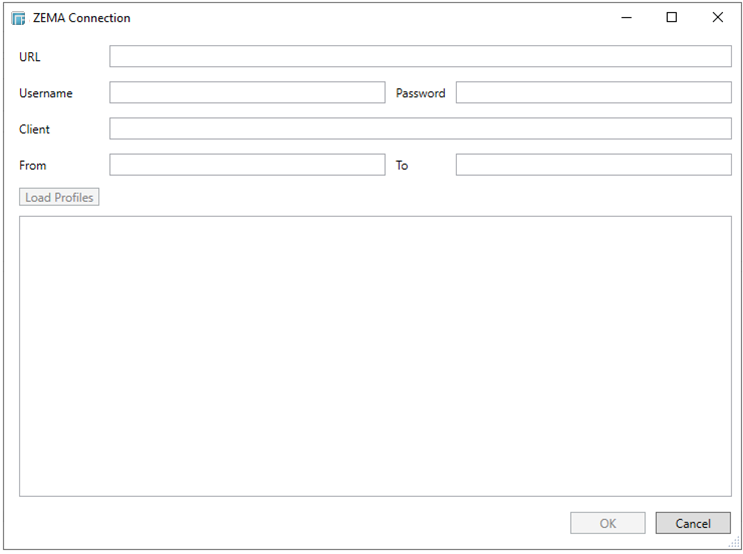Click the Password label

tap(420, 93)
